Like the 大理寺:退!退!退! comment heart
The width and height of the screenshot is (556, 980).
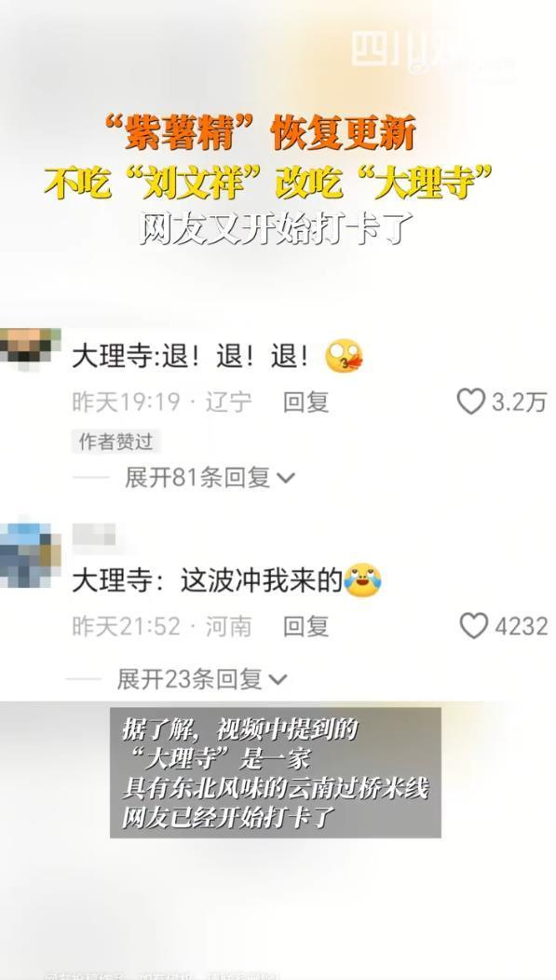(471, 402)
